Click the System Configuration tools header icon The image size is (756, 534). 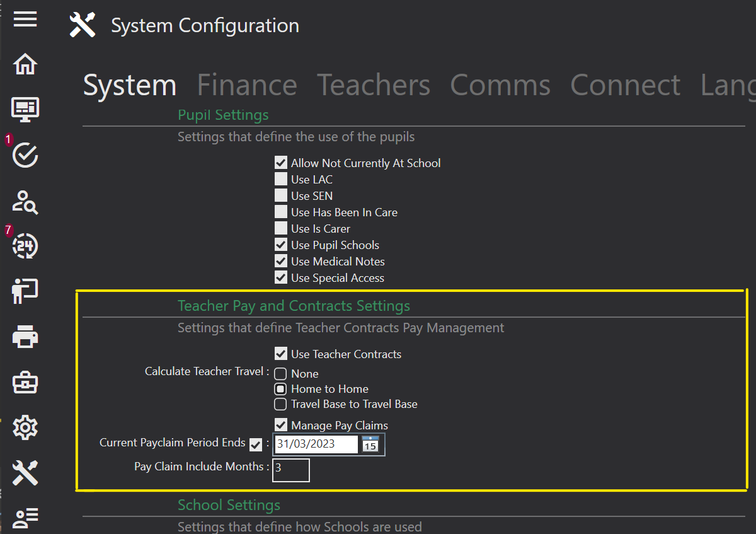click(x=82, y=25)
